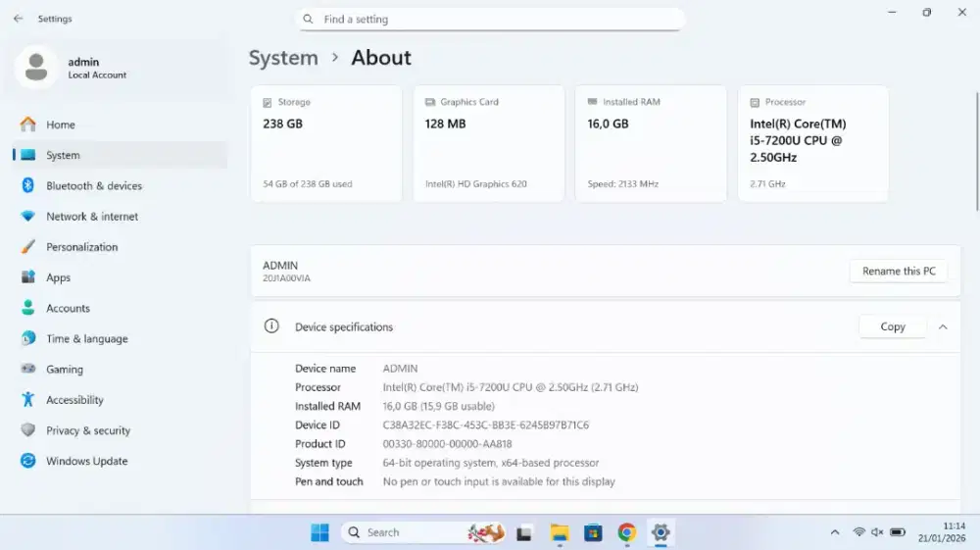
Task: Open Windows Update settings
Action: click(120, 461)
